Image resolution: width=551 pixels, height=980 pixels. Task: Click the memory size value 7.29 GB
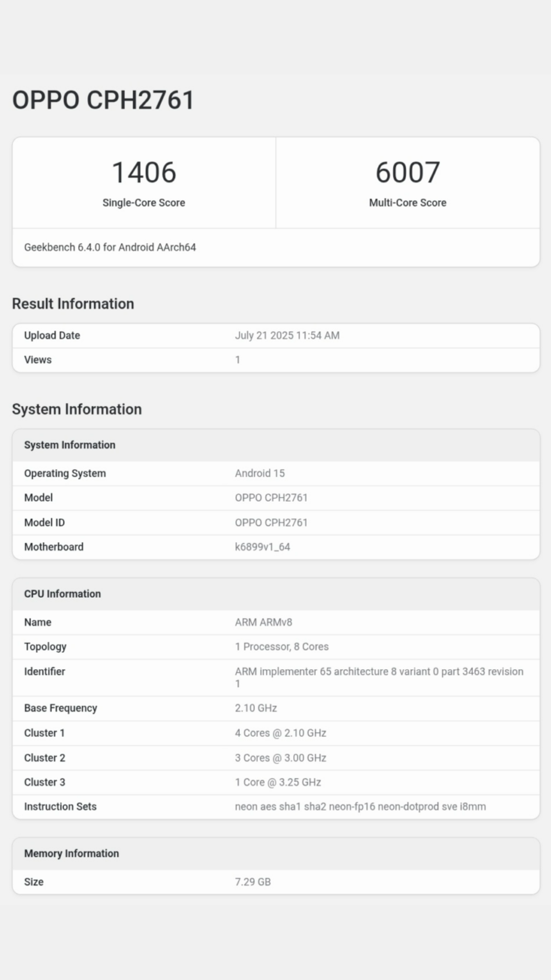coord(253,882)
